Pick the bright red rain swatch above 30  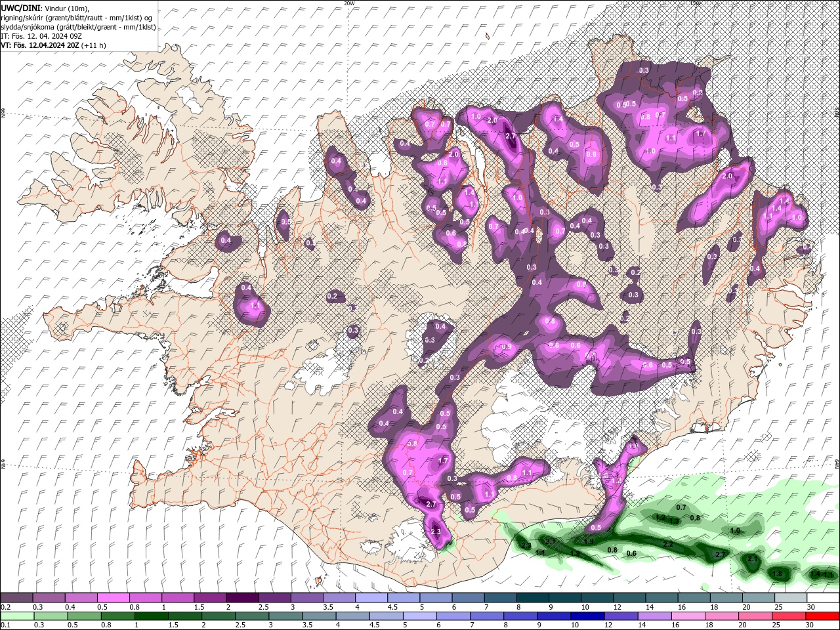822,616
